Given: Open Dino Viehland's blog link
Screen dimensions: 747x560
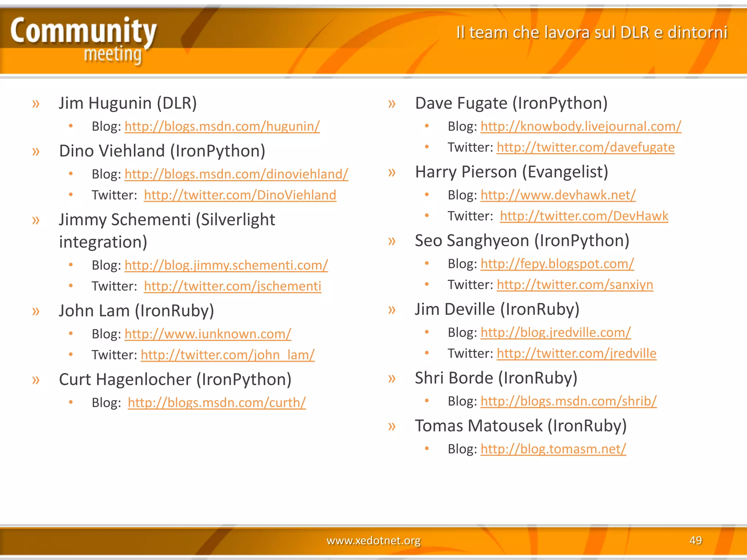Looking at the screenshot, I should click(x=236, y=174).
